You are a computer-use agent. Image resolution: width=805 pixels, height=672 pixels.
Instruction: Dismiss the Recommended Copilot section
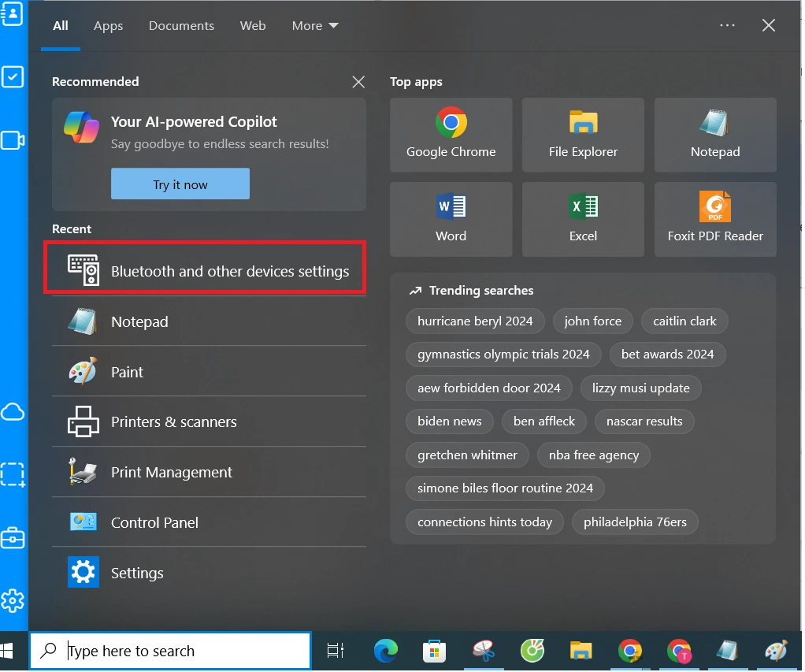point(358,82)
